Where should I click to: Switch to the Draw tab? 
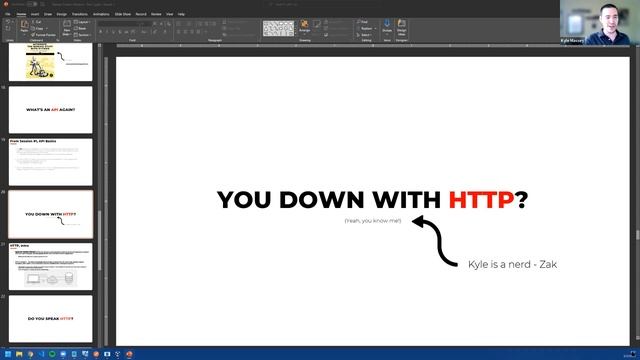tap(48, 14)
